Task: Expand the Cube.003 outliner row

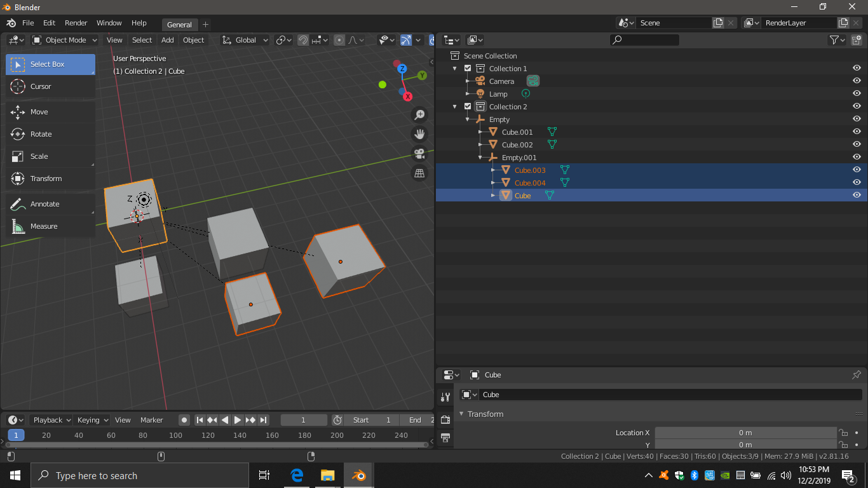Action: [493, 170]
